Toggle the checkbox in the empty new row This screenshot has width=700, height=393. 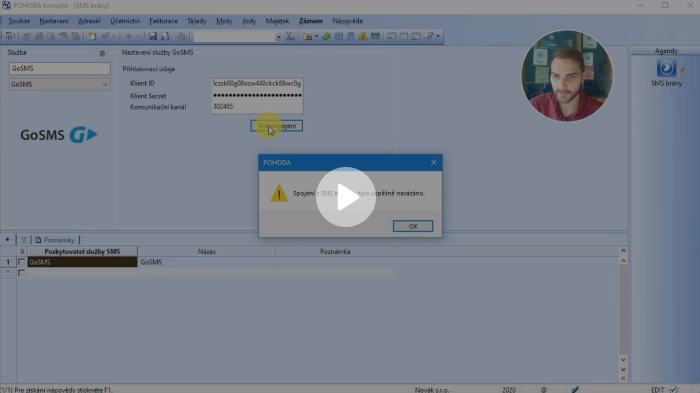[21, 272]
